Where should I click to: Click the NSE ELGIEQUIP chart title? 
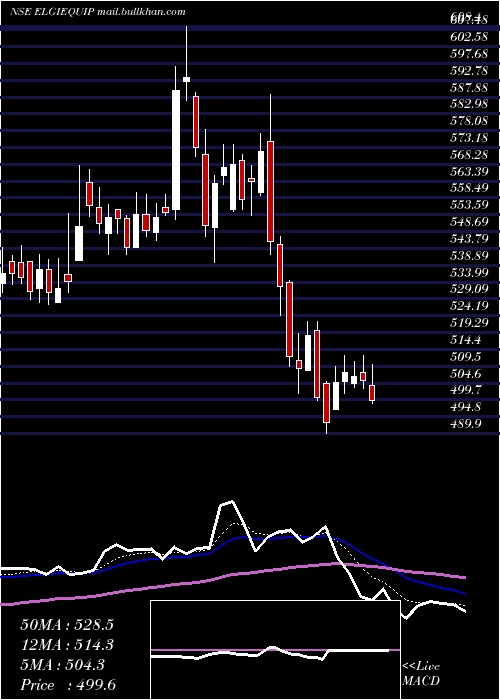pyautogui.click(x=52, y=12)
